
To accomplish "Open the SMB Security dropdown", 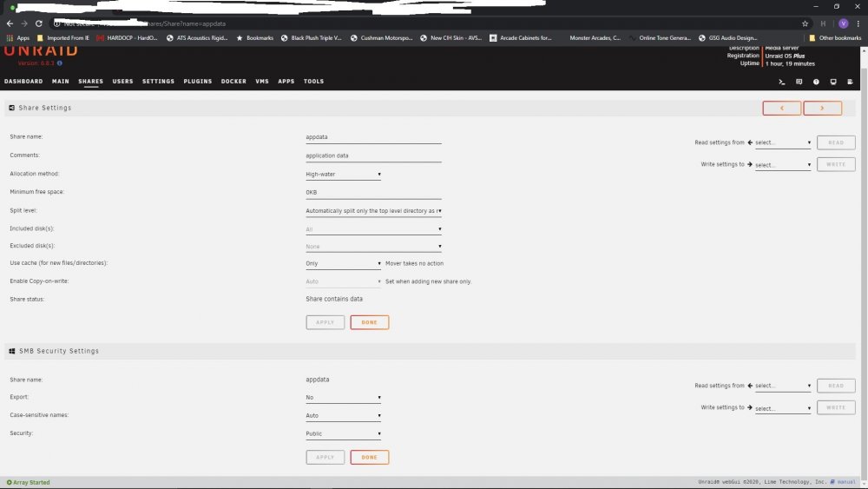I will (x=343, y=434).
